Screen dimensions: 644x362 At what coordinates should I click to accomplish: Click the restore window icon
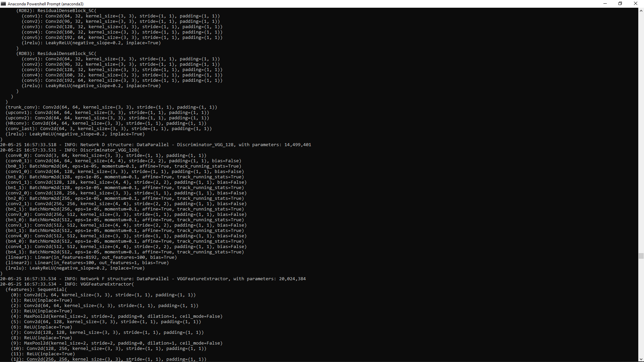pyautogui.click(x=620, y=4)
